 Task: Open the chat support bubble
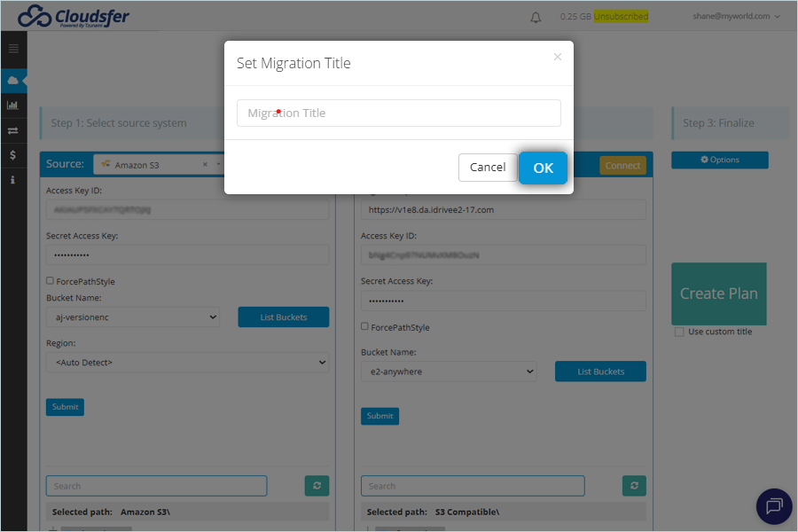coord(774,506)
